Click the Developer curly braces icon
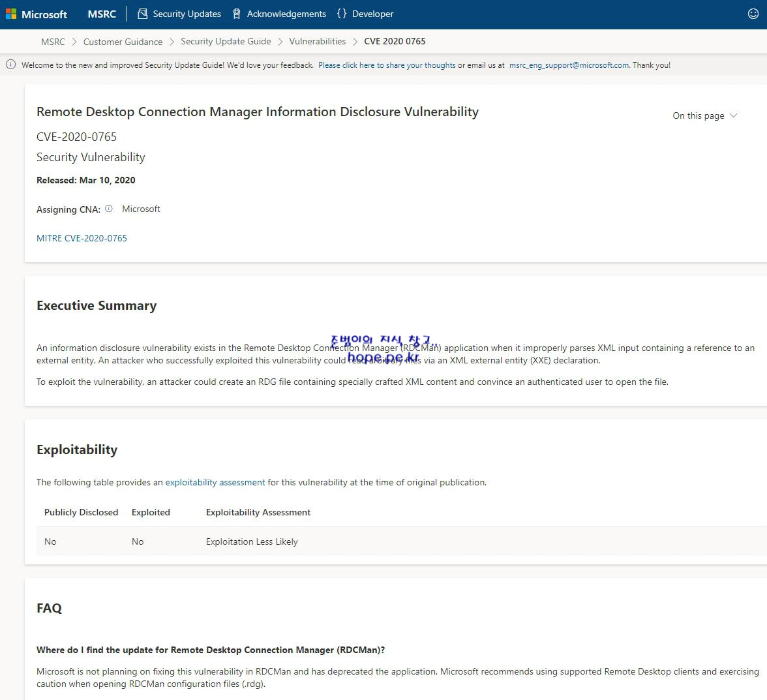This screenshot has width=767, height=700. click(x=342, y=14)
